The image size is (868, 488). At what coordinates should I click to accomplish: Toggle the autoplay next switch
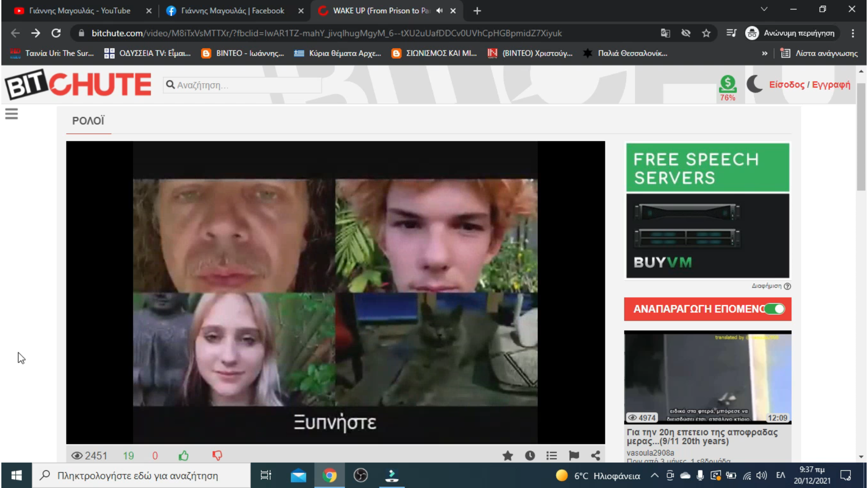point(775,309)
